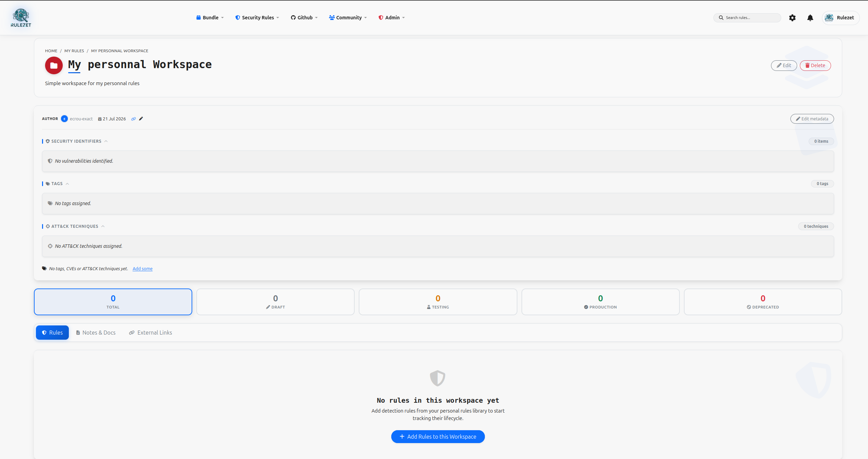Viewport: 868px width, 459px height.
Task: Open the Github dropdown menu
Action: pos(304,18)
